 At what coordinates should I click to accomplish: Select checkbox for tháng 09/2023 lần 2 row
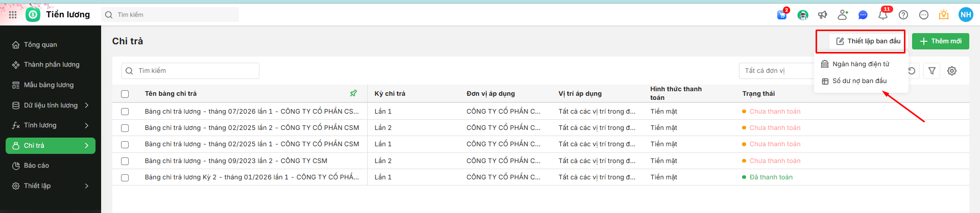click(x=125, y=161)
